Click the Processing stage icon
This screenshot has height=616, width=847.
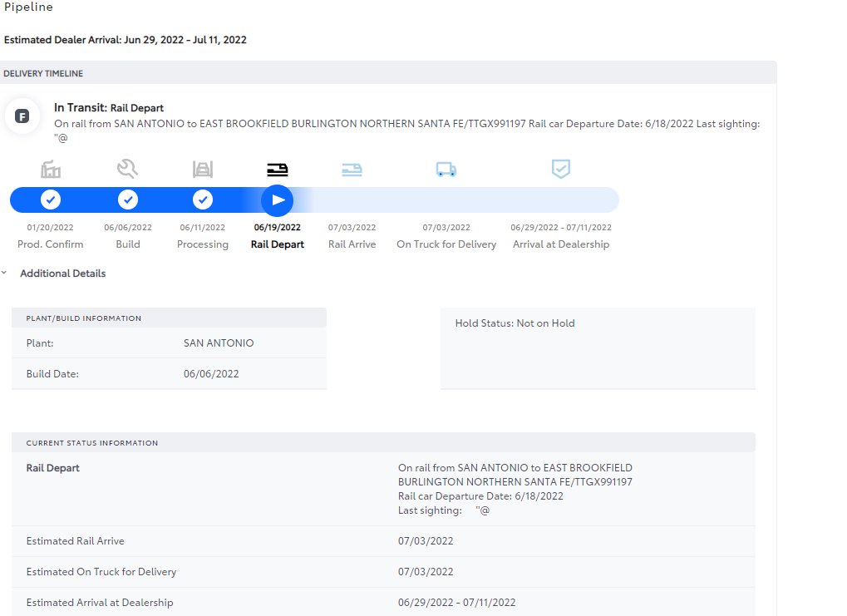[x=203, y=169]
